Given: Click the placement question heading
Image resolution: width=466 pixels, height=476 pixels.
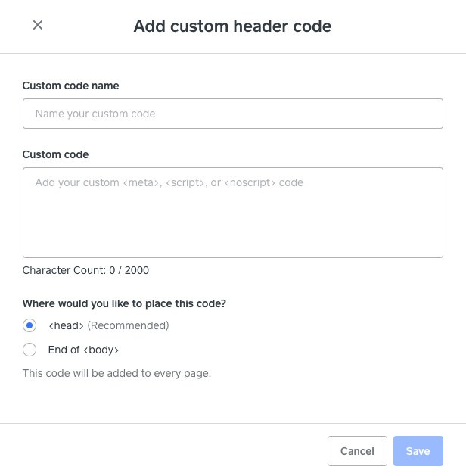Looking at the screenshot, I should point(124,303).
